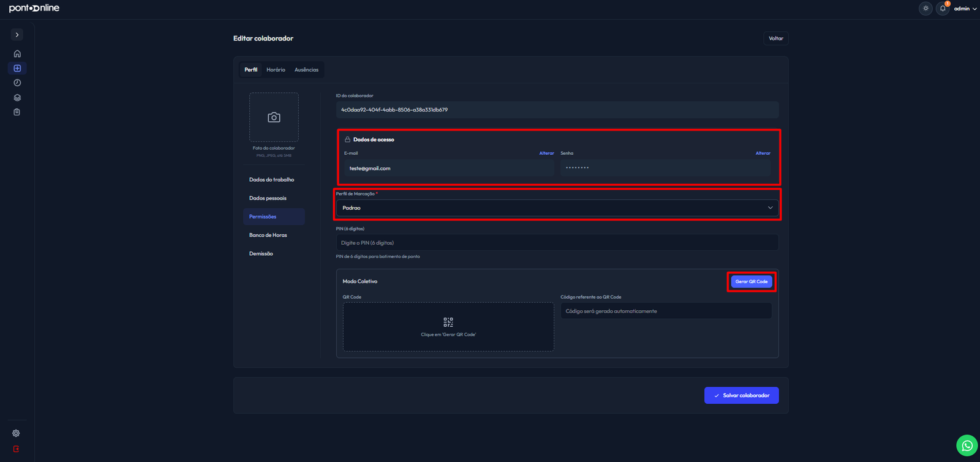Click Alterar link for E-mail
980x462 pixels.
(546, 154)
